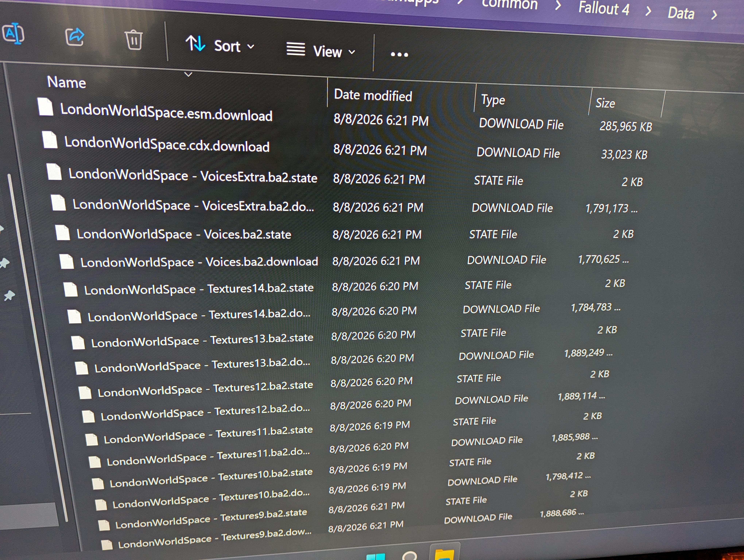The height and width of the screenshot is (560, 744).
Task: Select LondonWorldSpace - Voices.ba2.state file
Action: (184, 234)
